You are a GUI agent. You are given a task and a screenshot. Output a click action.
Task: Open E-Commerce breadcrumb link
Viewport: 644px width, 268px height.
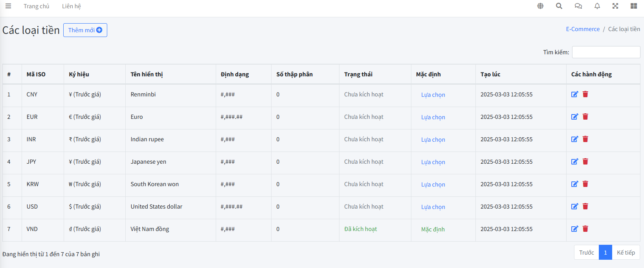pos(583,29)
